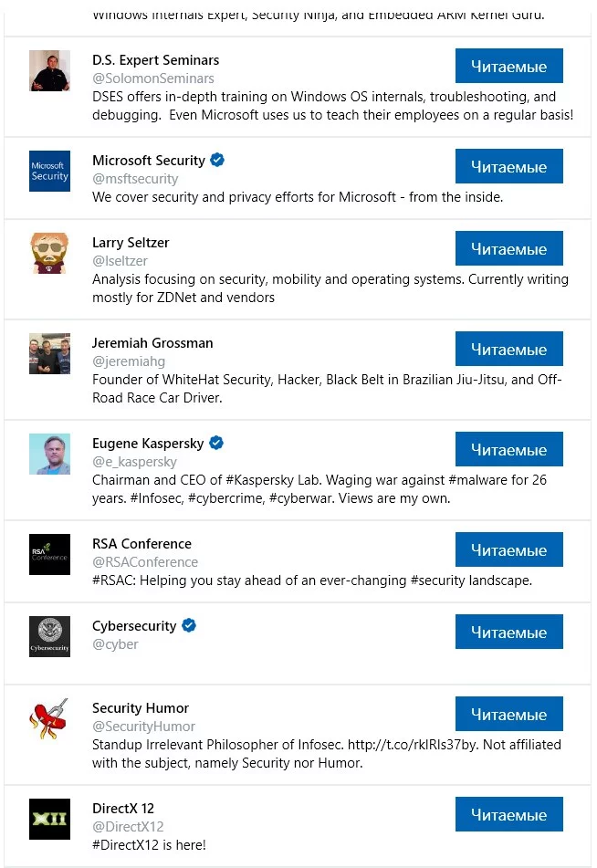Click D.S. Expert Seminars profile photo

click(x=49, y=70)
